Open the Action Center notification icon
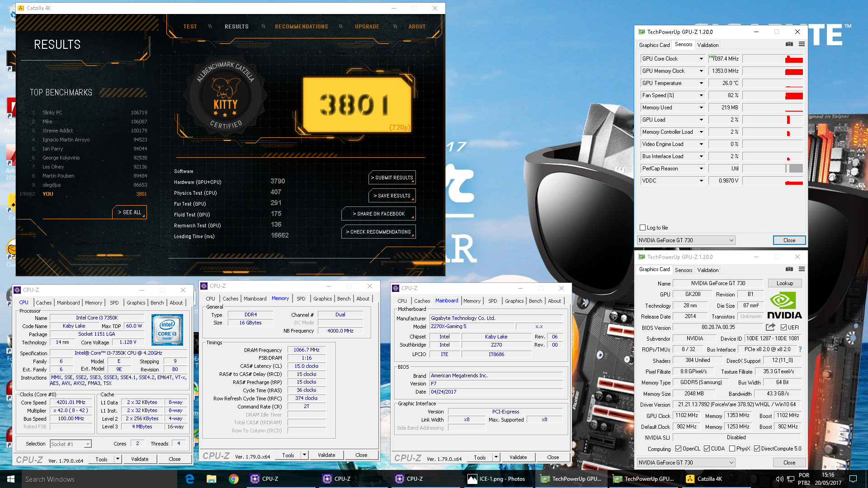868x488 pixels. tap(853, 479)
